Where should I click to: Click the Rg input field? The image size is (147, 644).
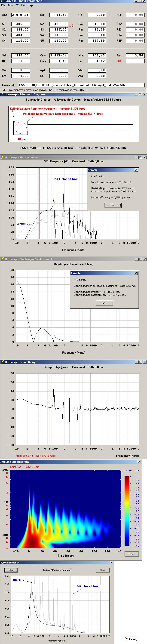[x=97, y=15]
